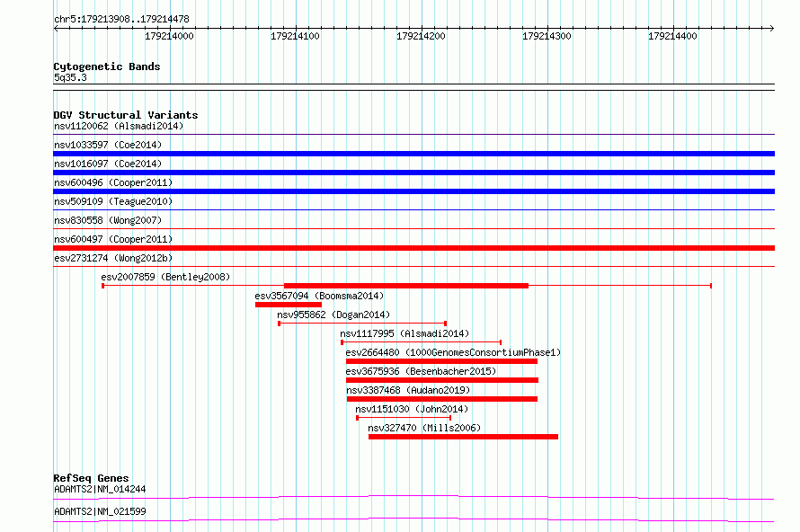Click the red bar of esv2664480

pos(441,361)
